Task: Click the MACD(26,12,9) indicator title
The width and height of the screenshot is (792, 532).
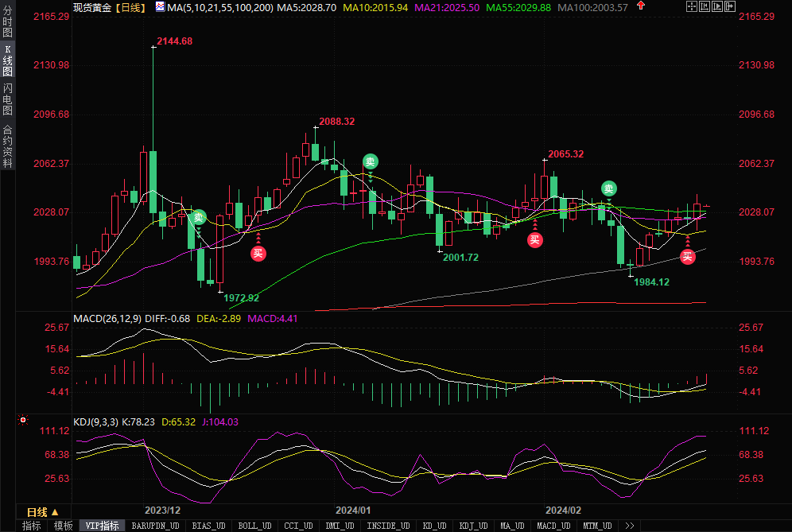Action: click(107, 319)
